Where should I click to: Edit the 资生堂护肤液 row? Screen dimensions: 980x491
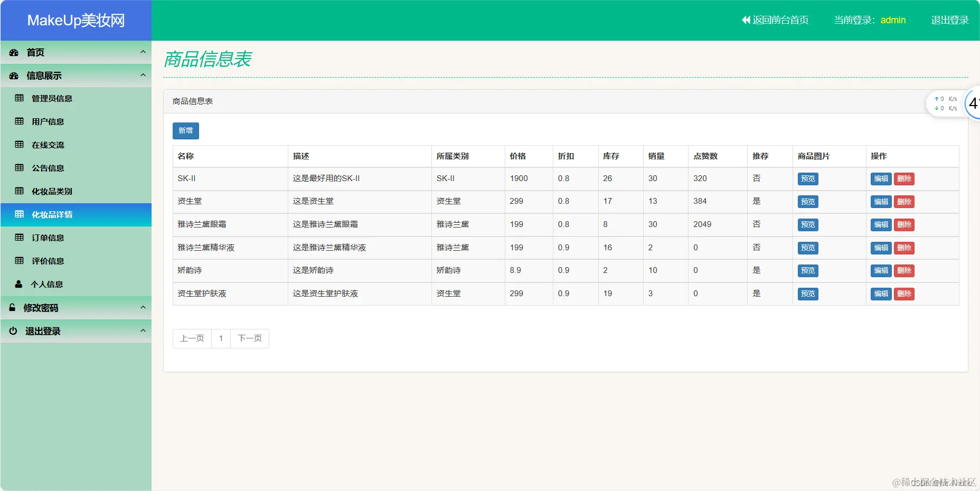coord(881,294)
